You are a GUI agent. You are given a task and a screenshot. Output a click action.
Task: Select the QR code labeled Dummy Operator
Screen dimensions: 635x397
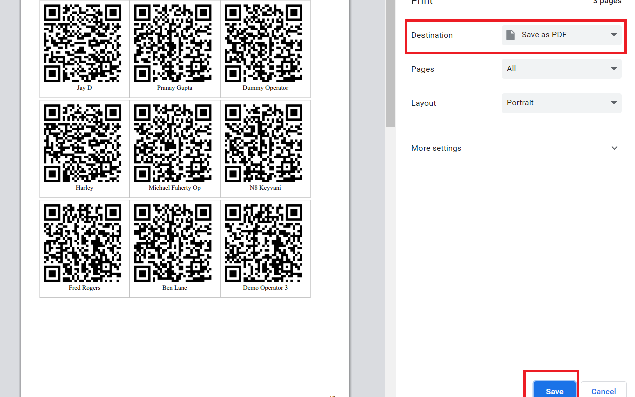coord(264,43)
